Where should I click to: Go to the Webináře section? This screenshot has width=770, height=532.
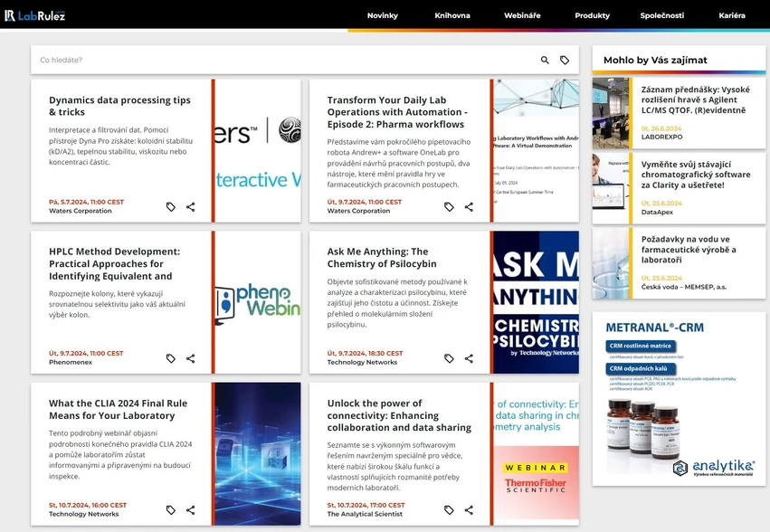[522, 15]
